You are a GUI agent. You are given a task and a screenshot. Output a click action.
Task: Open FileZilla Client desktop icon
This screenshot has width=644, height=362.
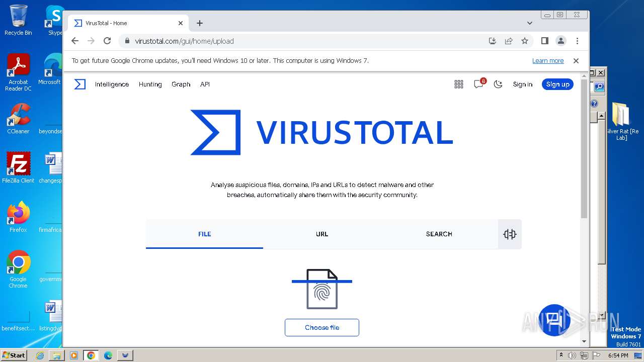18,168
